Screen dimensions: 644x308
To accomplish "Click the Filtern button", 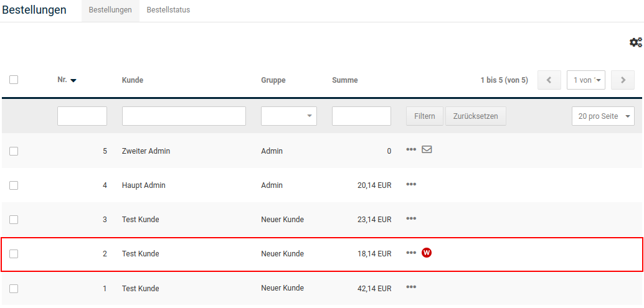I will (x=424, y=116).
